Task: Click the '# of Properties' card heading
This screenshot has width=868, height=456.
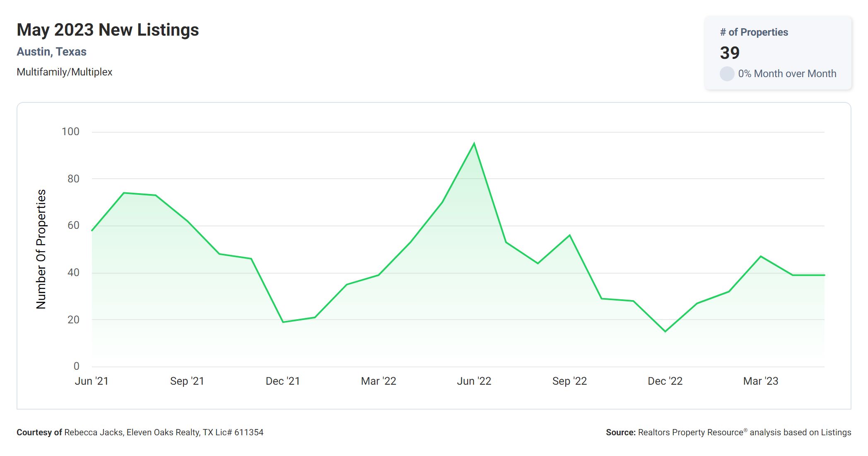Action: coord(754,32)
